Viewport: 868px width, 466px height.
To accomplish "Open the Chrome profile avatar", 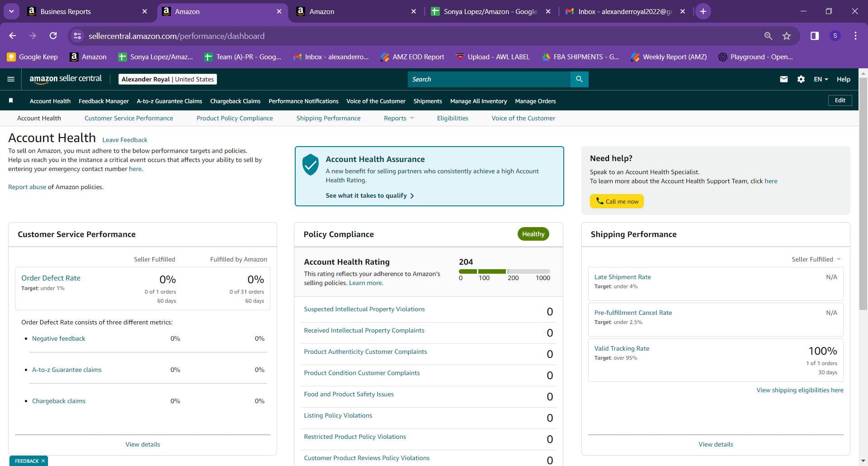I will pos(835,36).
